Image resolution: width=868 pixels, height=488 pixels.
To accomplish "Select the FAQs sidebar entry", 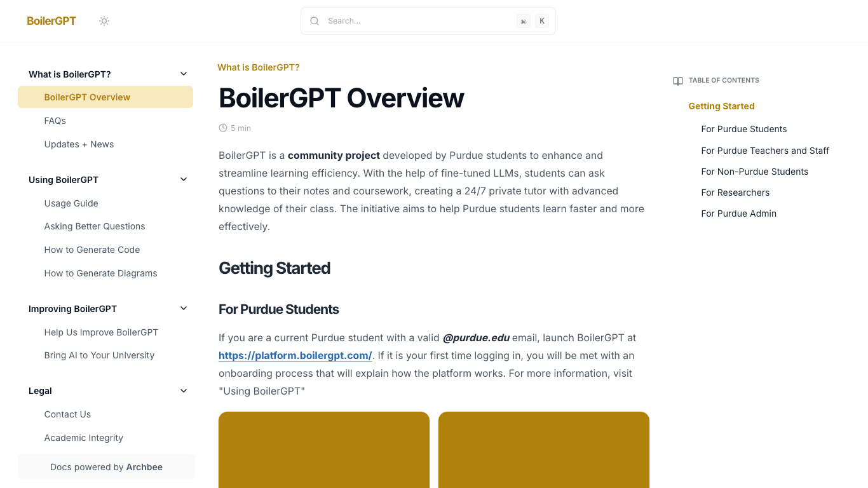I will tap(55, 121).
